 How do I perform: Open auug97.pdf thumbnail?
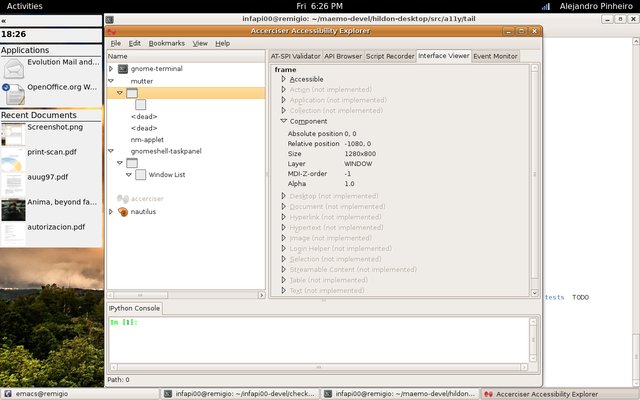tap(13, 184)
